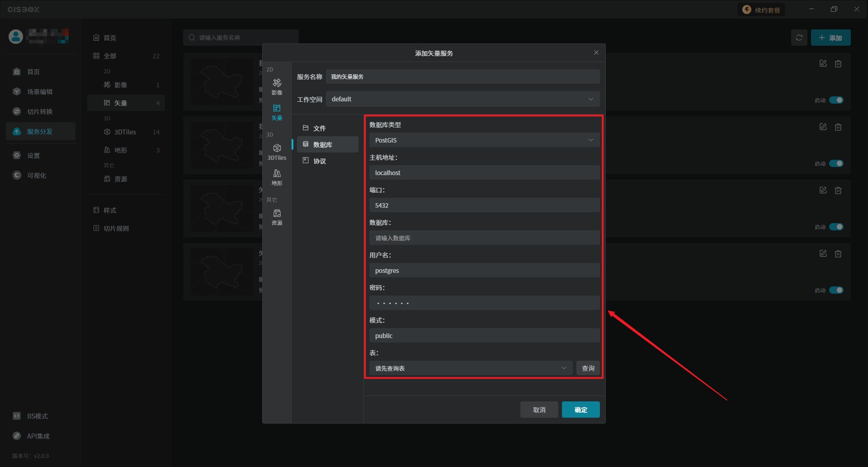Cancel the dialog with 取消 button
868x467 pixels.
tap(539, 410)
